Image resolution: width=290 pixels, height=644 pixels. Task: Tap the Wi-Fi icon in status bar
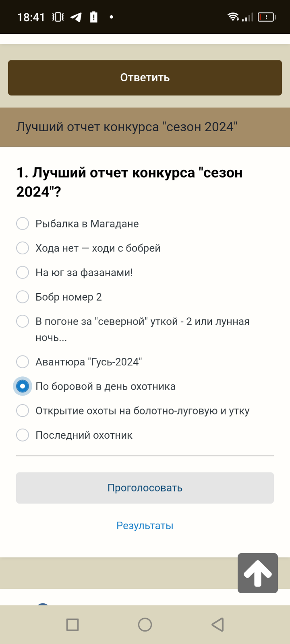tap(233, 17)
